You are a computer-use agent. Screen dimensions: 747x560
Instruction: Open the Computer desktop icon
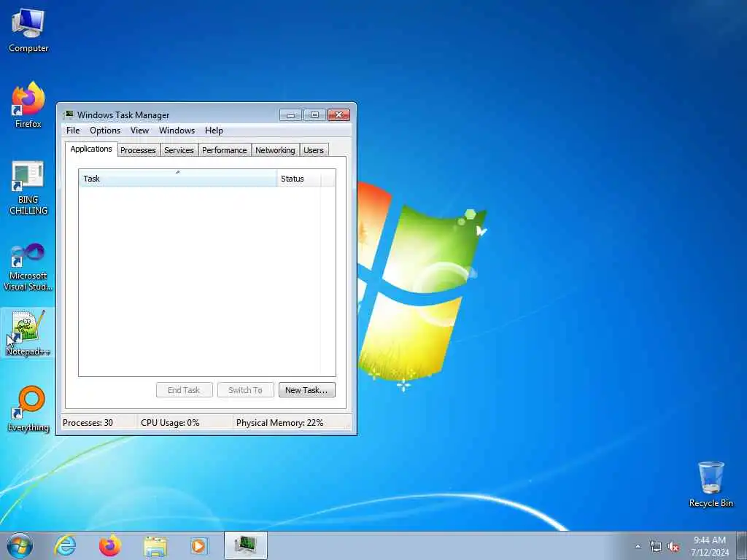tap(28, 31)
